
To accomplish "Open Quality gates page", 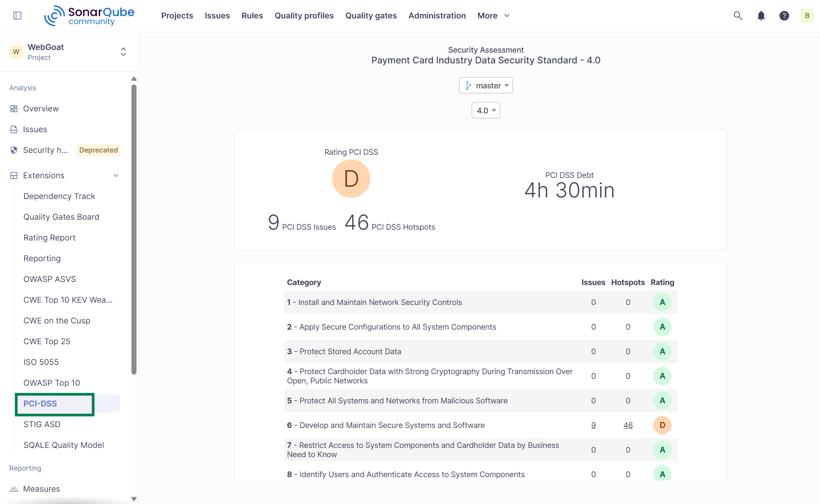I will [371, 16].
